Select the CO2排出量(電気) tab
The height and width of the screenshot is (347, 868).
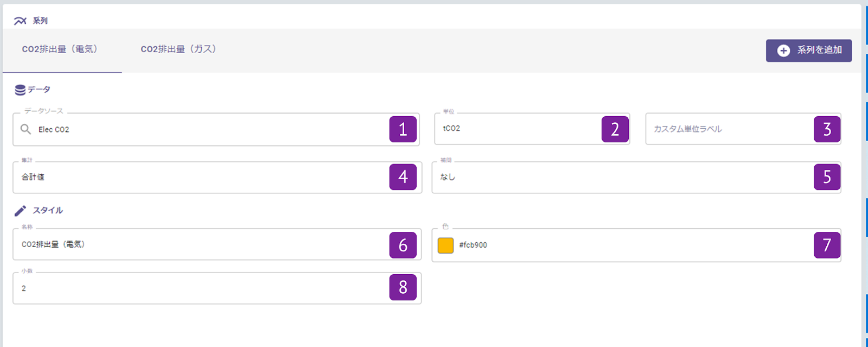(x=60, y=49)
